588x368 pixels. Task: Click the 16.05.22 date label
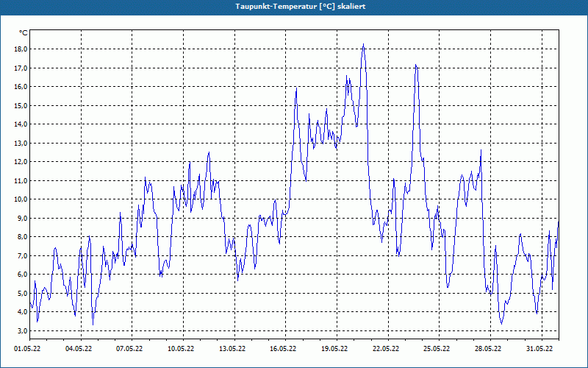[x=283, y=349]
